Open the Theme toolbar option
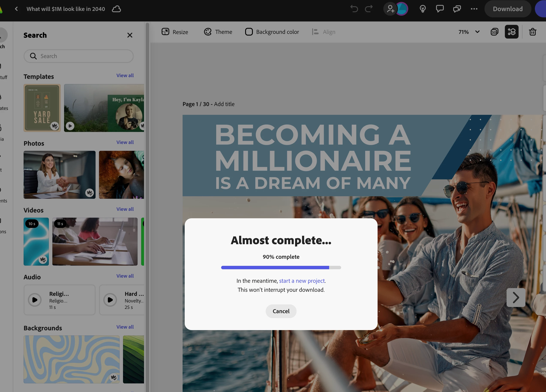 pyautogui.click(x=218, y=32)
